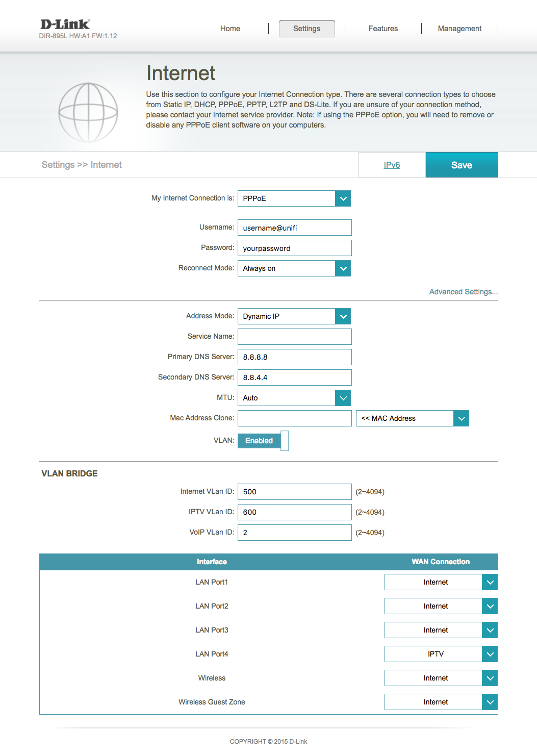Switch to the IPv6 settings
This screenshot has width=537, height=756.
point(392,165)
